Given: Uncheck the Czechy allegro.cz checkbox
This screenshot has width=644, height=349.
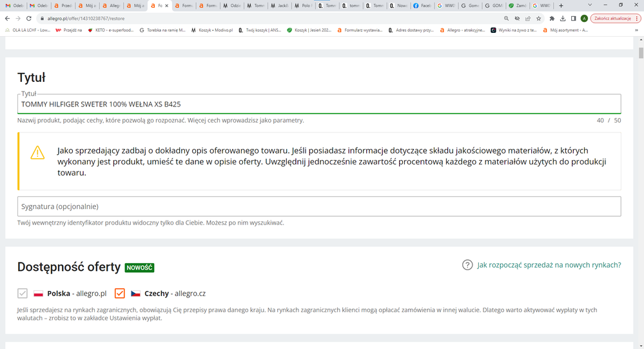Looking at the screenshot, I should tap(119, 293).
